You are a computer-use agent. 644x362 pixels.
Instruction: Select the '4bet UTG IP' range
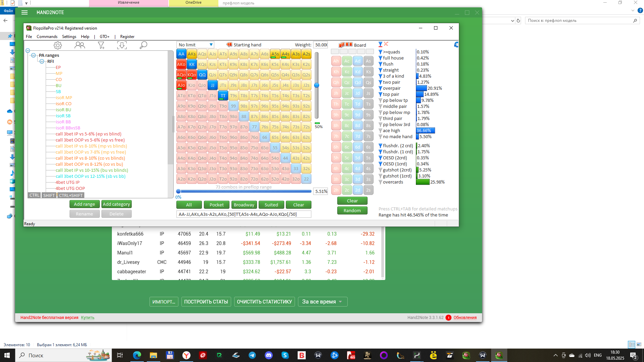[x=68, y=183]
